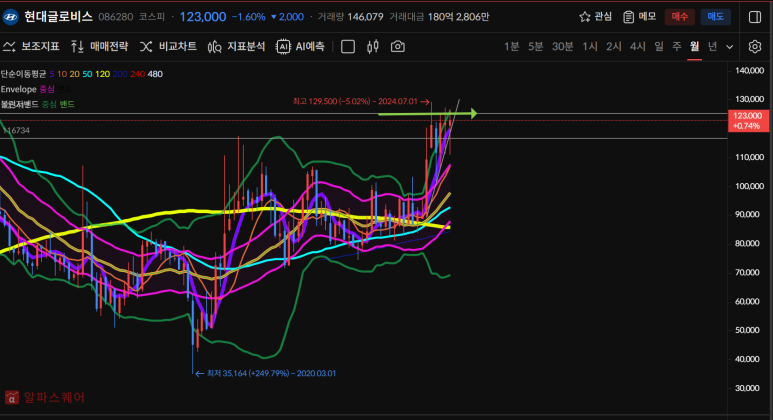Select the 1분 timeframe
Image resolution: width=773 pixels, height=420 pixels.
coord(511,46)
